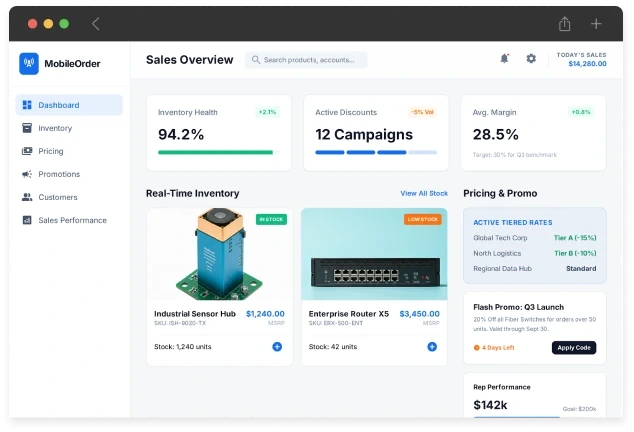The image size is (634, 432).
Task: Select the 12 Campaigns value
Action: [364, 134]
